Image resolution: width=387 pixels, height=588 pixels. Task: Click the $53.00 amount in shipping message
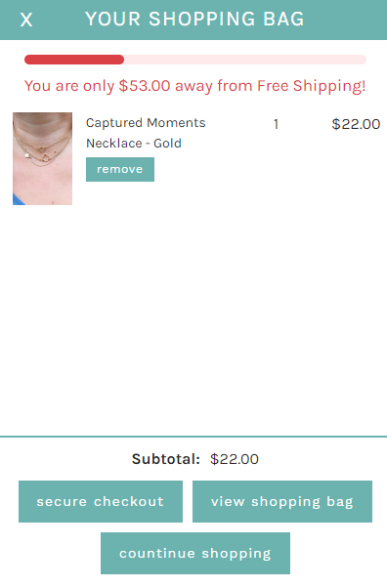(x=145, y=86)
